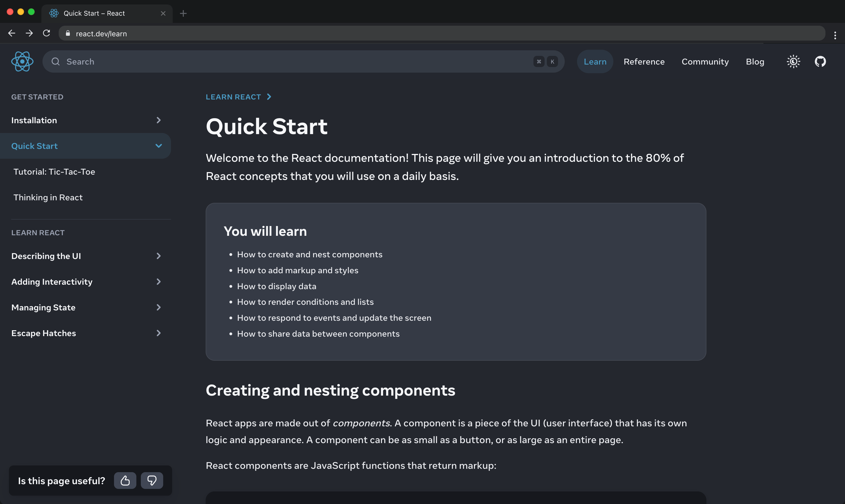
Task: Open Thinking in React page
Action: (x=48, y=197)
